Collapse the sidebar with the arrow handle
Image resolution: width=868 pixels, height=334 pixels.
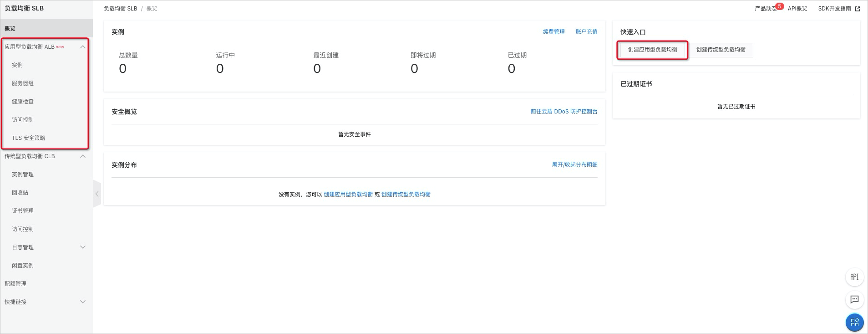[x=96, y=194]
